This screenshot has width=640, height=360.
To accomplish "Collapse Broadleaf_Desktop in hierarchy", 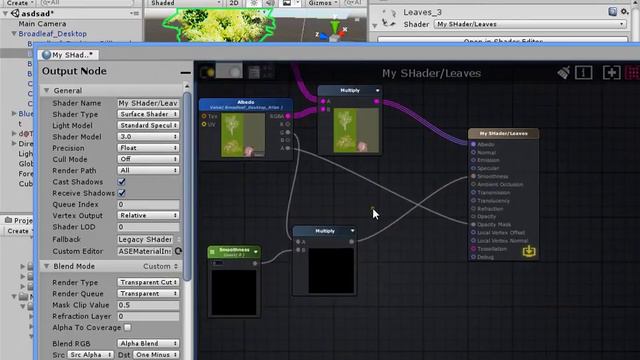I will (14, 33).
